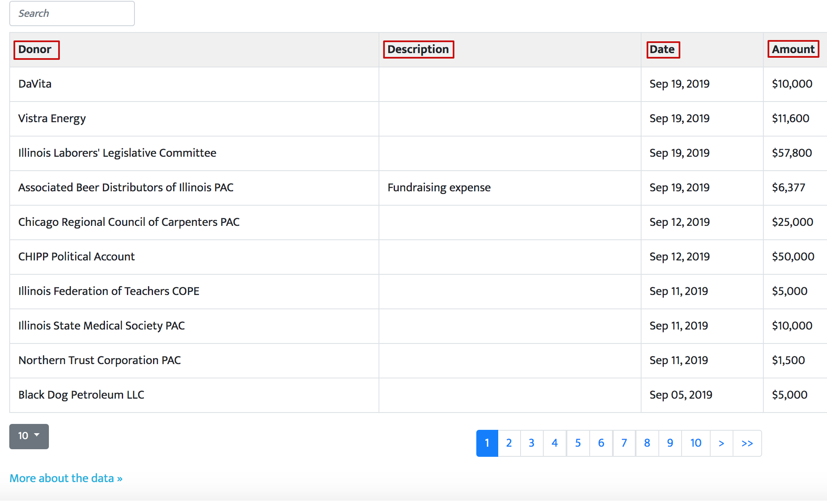
Task: Select the Vistra Energy donor cell
Action: coord(194,119)
